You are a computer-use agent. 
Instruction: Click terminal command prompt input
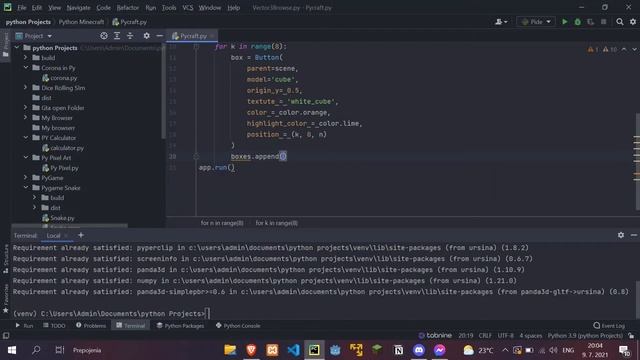coord(208,313)
